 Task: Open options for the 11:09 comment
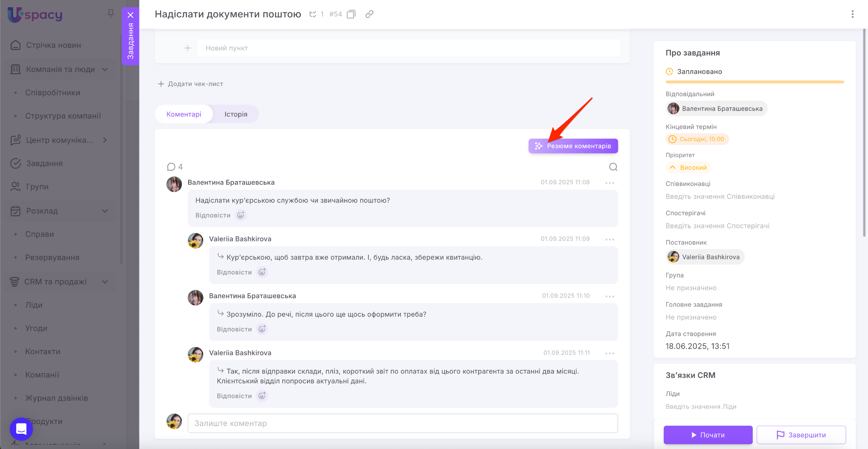coord(609,239)
